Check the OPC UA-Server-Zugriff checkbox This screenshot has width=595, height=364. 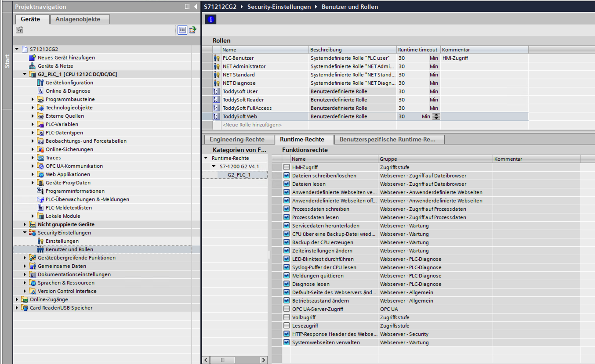[x=287, y=309]
